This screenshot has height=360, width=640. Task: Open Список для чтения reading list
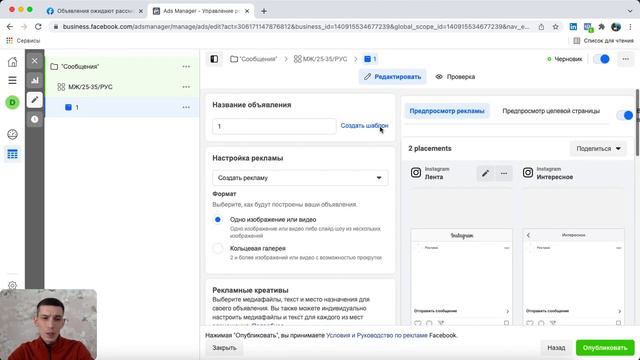[603, 41]
